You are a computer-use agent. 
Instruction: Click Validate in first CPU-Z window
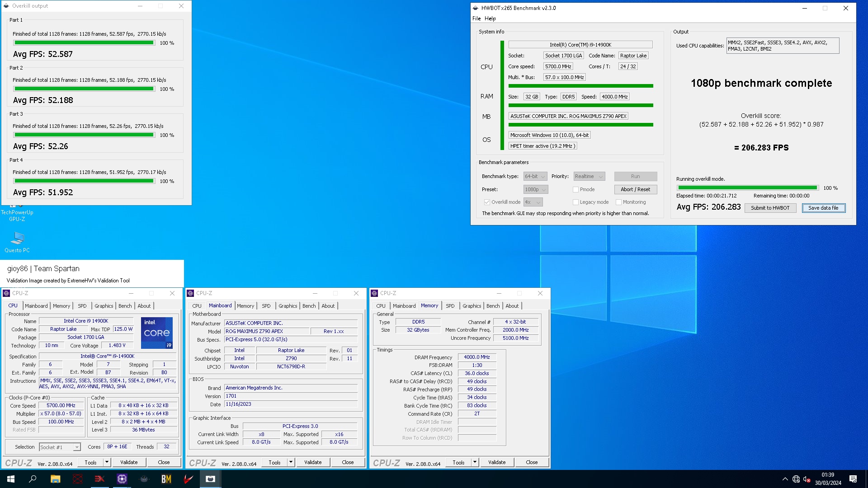(129, 462)
